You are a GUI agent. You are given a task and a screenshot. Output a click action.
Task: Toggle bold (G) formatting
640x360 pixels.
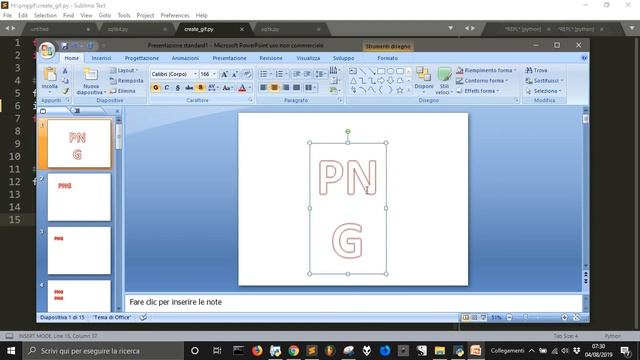click(x=156, y=88)
